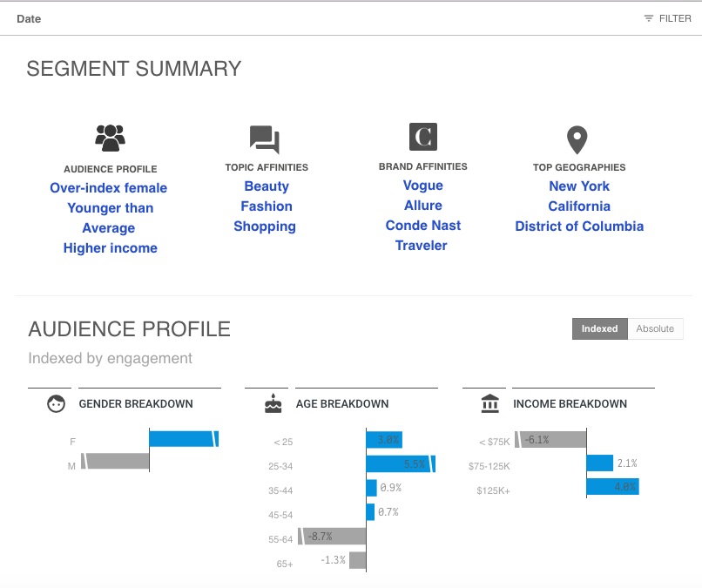Switch the chart to Indexed view
The height and width of the screenshot is (588, 702).
coord(599,328)
